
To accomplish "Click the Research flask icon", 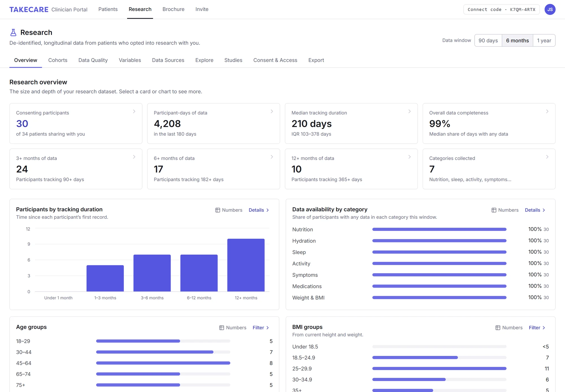I will click(13, 32).
